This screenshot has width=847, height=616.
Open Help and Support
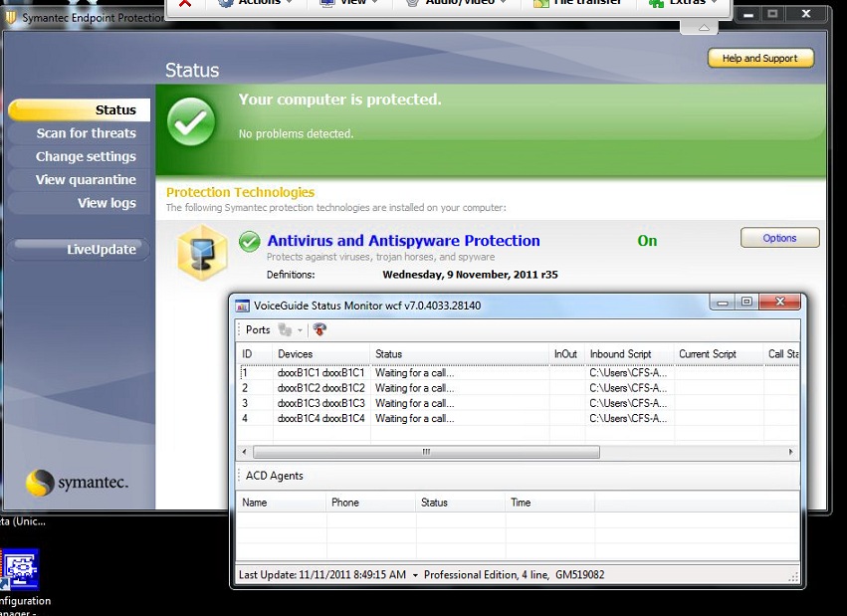[760, 59]
